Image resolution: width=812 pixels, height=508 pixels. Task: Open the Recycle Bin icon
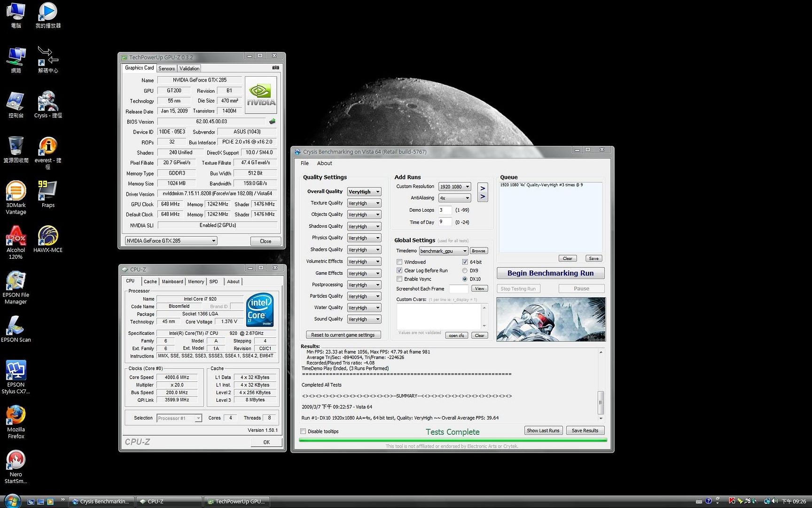pos(16,150)
